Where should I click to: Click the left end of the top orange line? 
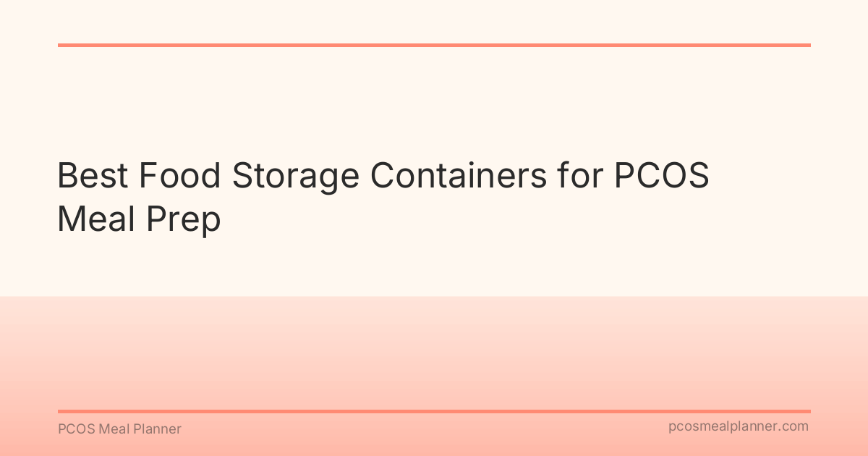[x=62, y=45]
